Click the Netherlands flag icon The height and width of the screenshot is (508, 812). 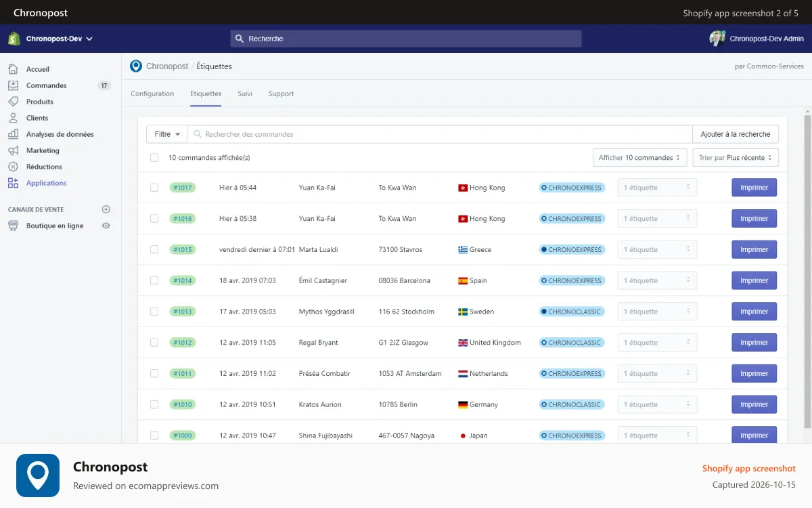coord(463,373)
